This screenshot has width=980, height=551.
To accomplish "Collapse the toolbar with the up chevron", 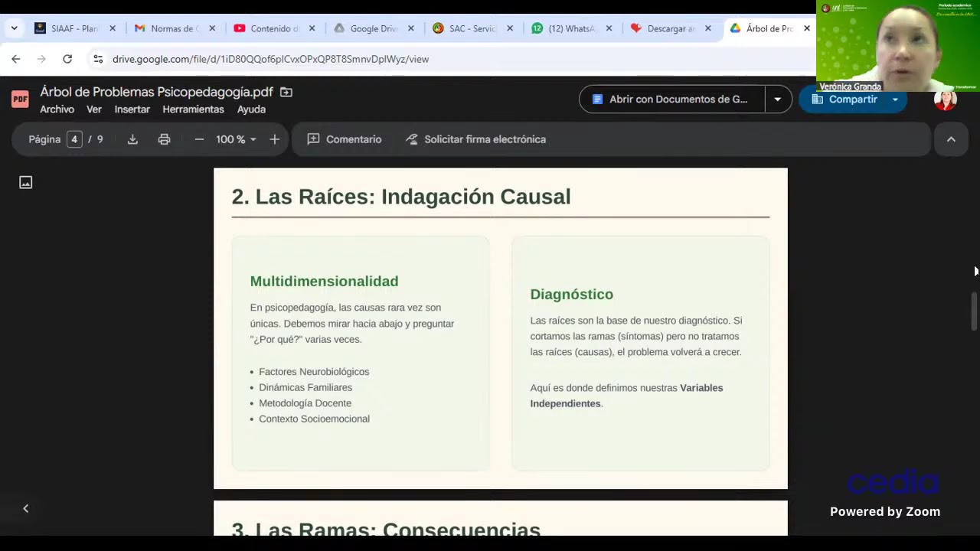I will pyautogui.click(x=951, y=139).
